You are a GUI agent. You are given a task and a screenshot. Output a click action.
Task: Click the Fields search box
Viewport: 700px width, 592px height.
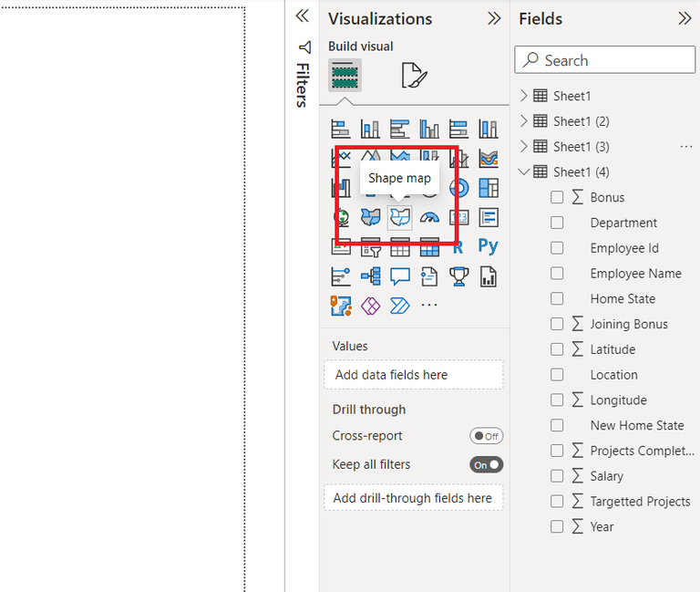point(605,60)
